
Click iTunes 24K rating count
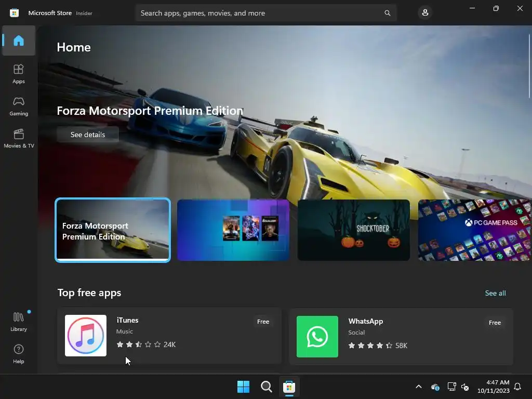point(170,344)
